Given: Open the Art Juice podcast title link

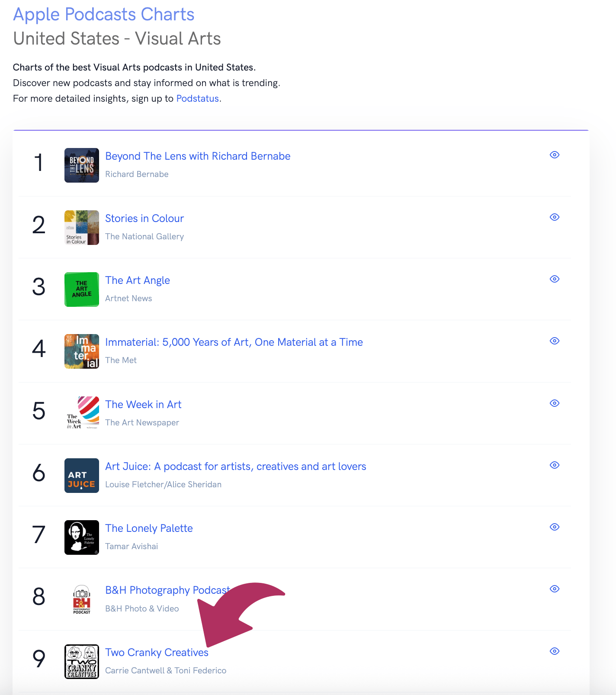Looking at the screenshot, I should [236, 467].
